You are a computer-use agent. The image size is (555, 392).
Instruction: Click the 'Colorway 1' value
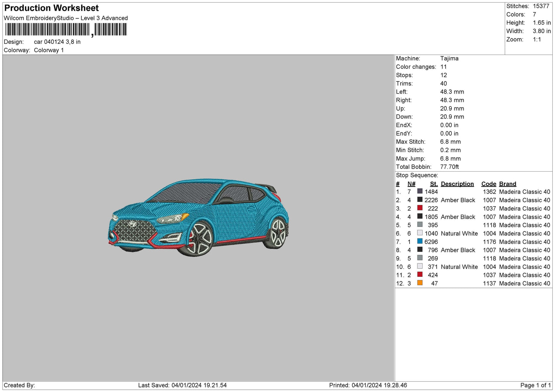(49, 50)
